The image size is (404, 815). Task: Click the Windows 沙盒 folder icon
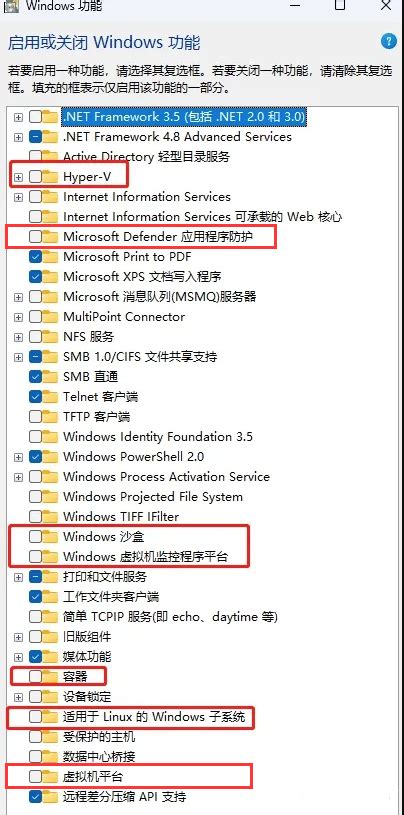tap(50, 536)
